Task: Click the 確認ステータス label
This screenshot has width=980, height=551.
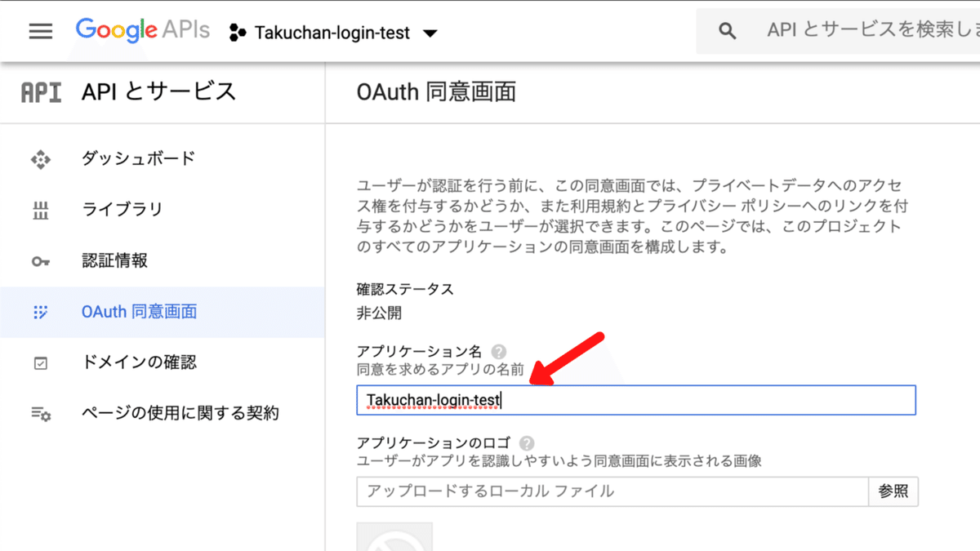Action: [405, 289]
